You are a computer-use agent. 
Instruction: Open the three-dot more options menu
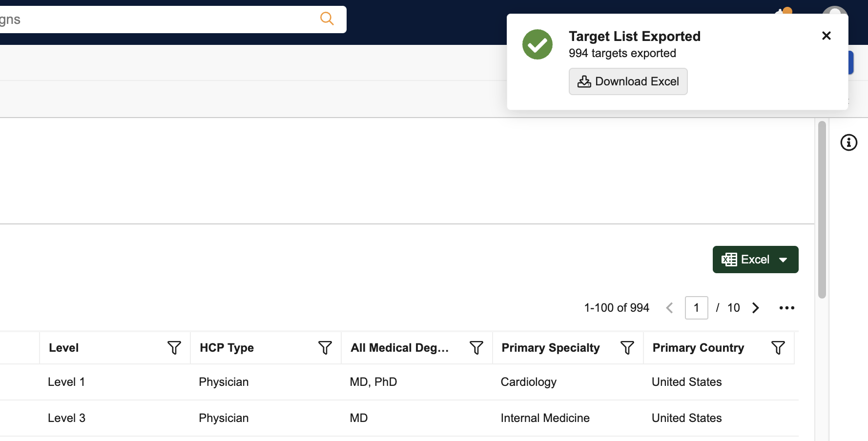tap(786, 308)
